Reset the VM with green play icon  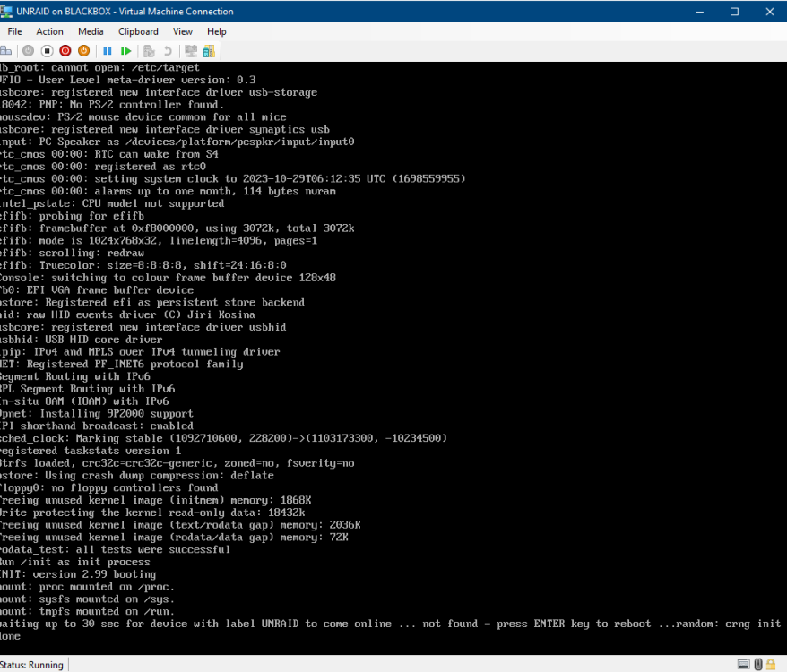(x=126, y=51)
